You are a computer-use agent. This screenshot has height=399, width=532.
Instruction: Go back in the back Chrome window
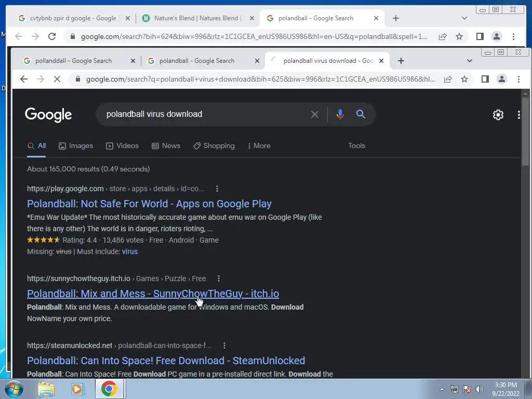19,36
